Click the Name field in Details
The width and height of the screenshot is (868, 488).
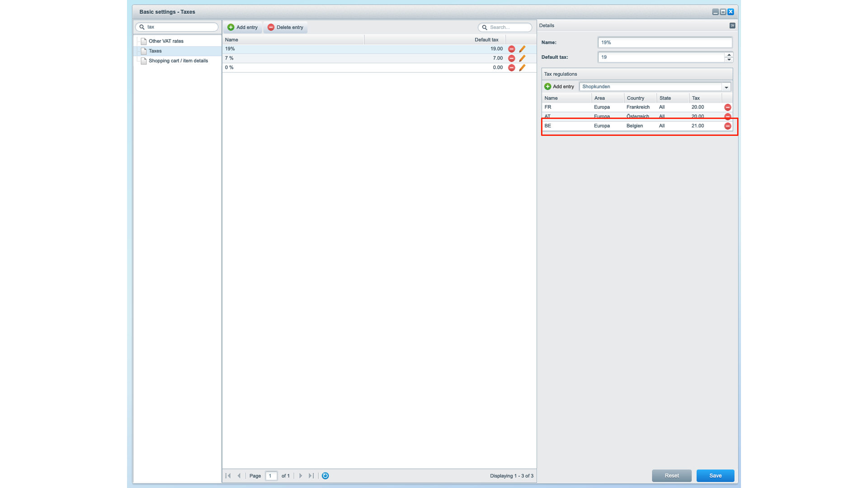665,42
